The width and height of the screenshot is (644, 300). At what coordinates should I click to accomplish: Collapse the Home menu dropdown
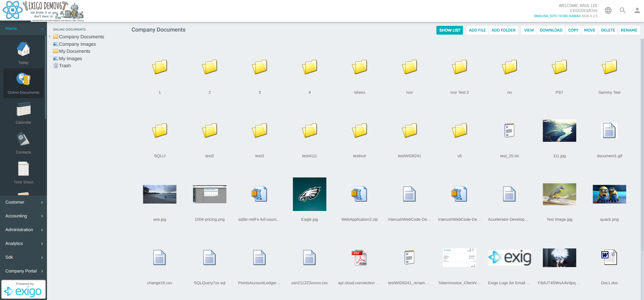pos(42,29)
